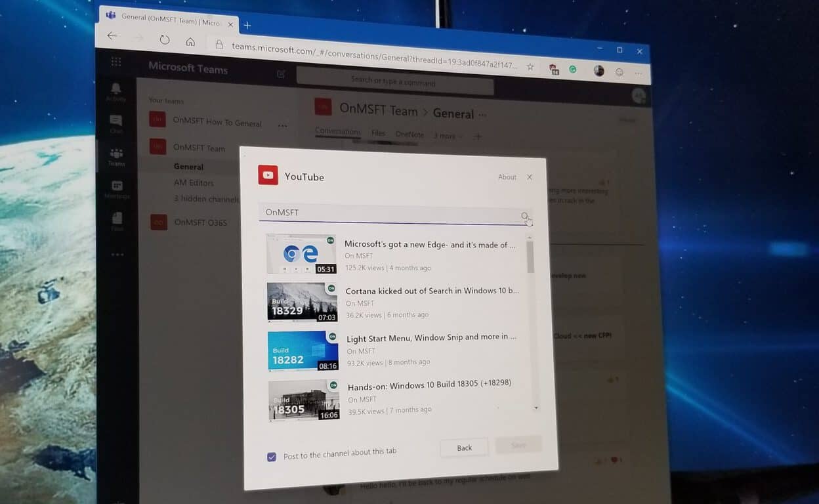Click the Teams search or type a command box

point(394,81)
